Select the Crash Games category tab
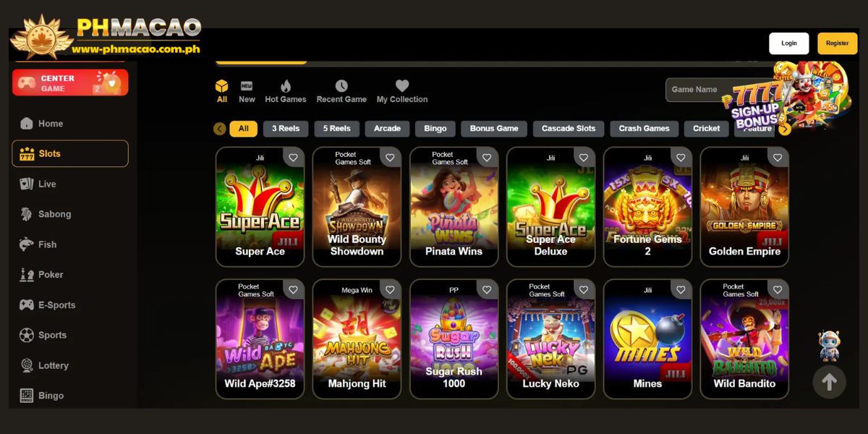This screenshot has height=434, width=868. pos(644,129)
